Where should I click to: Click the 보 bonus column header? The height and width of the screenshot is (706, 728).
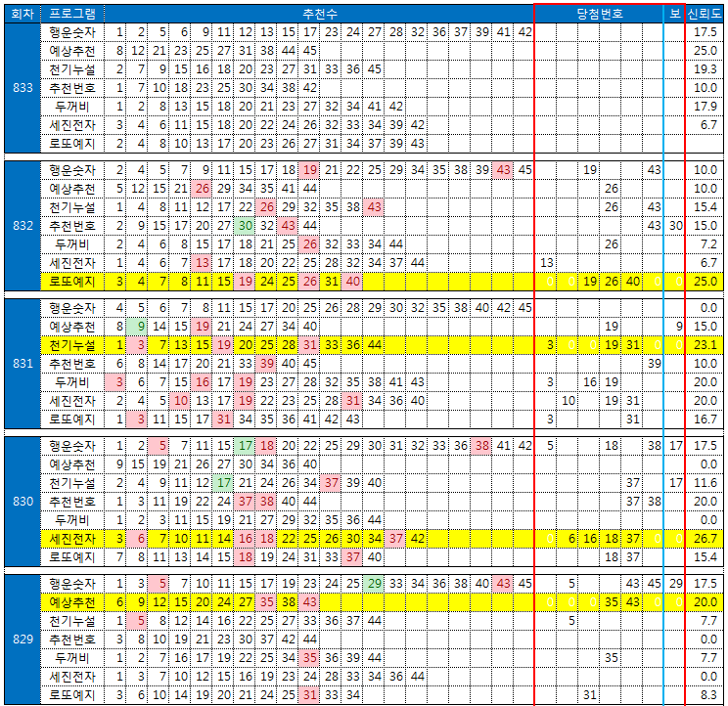click(x=675, y=14)
